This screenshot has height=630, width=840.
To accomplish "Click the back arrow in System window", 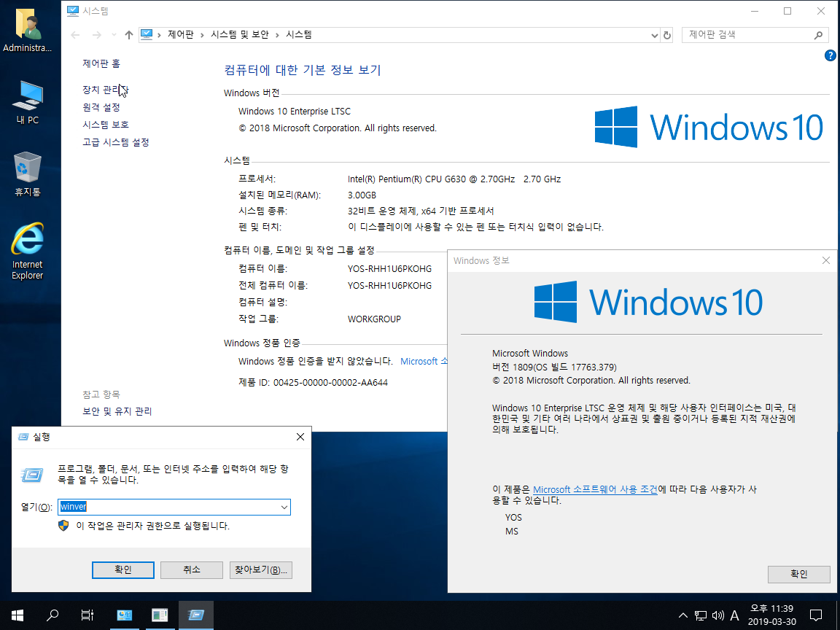I will coord(76,35).
